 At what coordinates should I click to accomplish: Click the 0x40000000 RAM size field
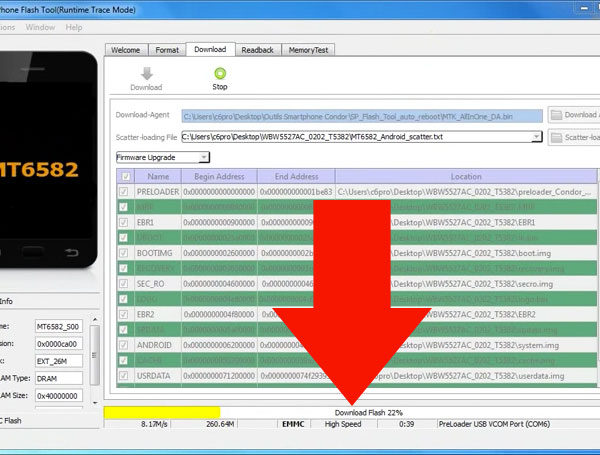59,396
